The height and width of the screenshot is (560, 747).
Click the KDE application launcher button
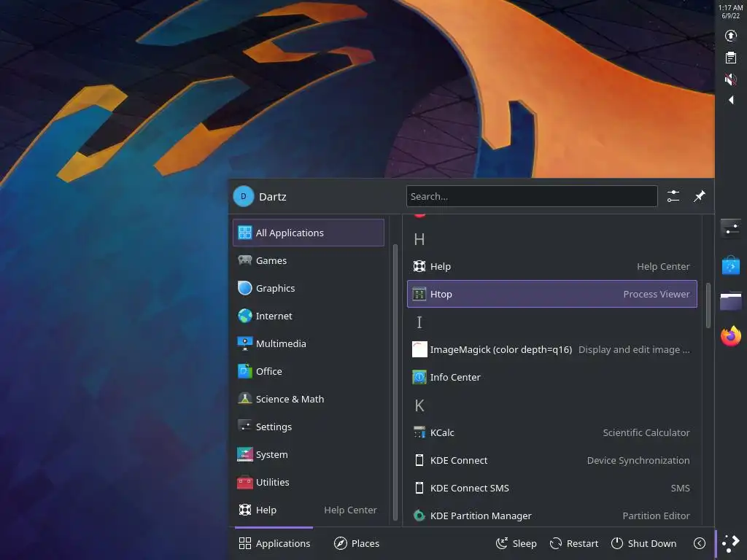pyautogui.click(x=731, y=542)
